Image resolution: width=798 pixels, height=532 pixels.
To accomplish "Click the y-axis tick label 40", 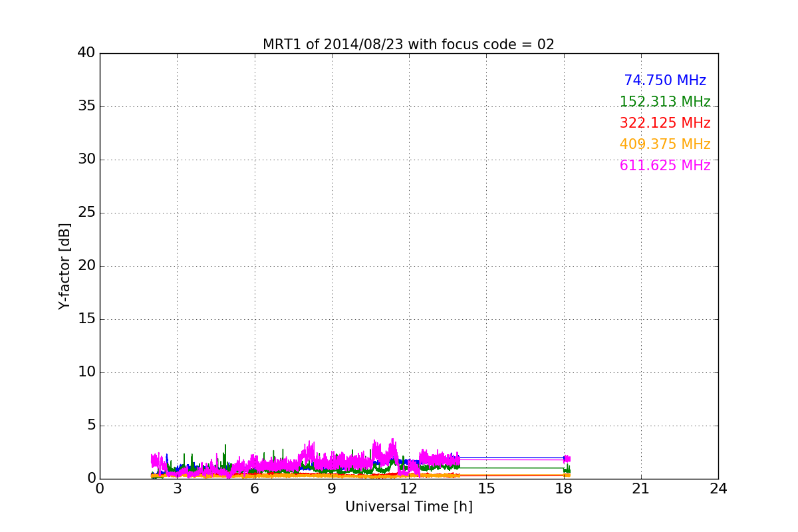I will (x=86, y=53).
